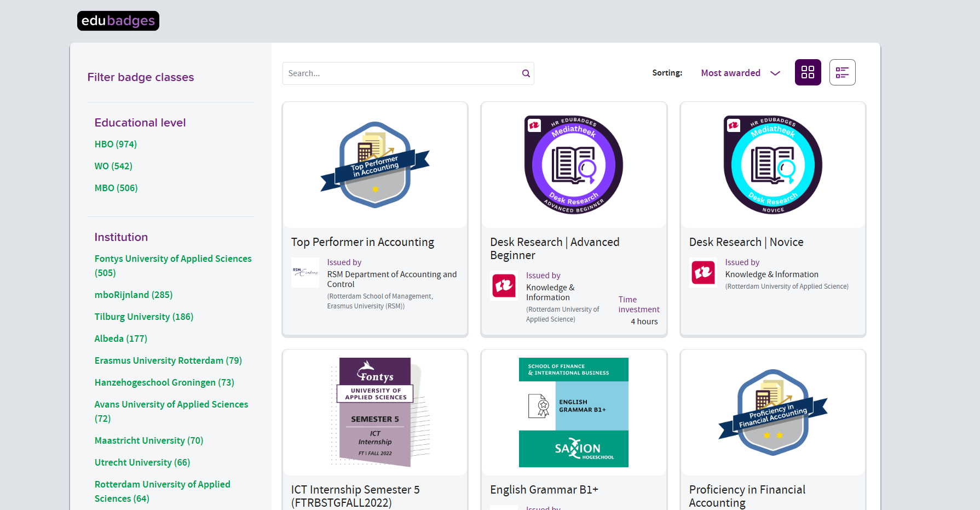This screenshot has width=980, height=510.
Task: Switch to list view
Action: point(842,72)
